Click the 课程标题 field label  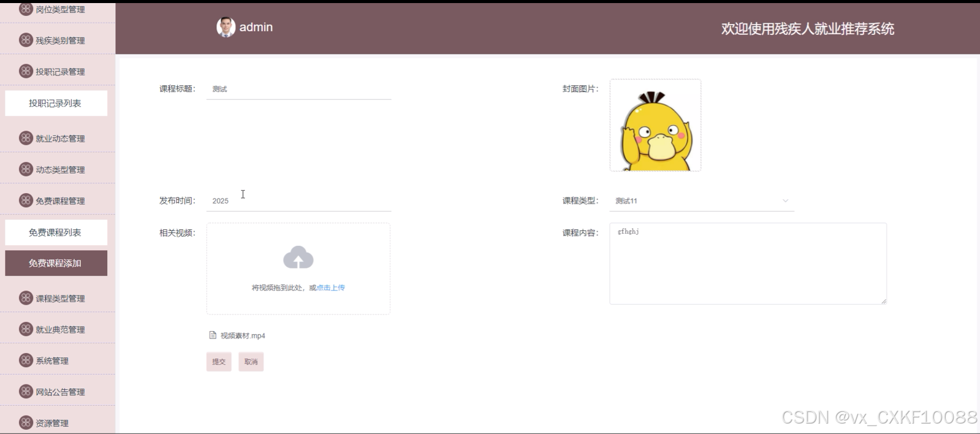[177, 89]
